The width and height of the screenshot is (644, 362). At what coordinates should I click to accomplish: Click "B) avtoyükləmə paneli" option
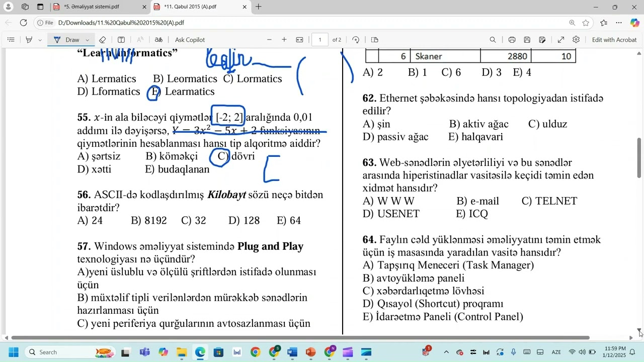pos(414,278)
